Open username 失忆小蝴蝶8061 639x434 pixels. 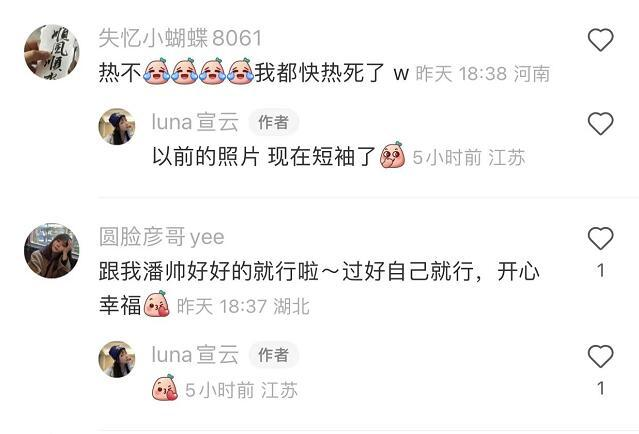point(180,38)
